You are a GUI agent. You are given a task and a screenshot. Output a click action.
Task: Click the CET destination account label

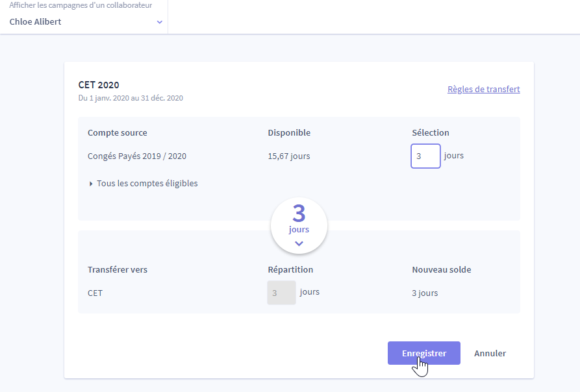95,293
